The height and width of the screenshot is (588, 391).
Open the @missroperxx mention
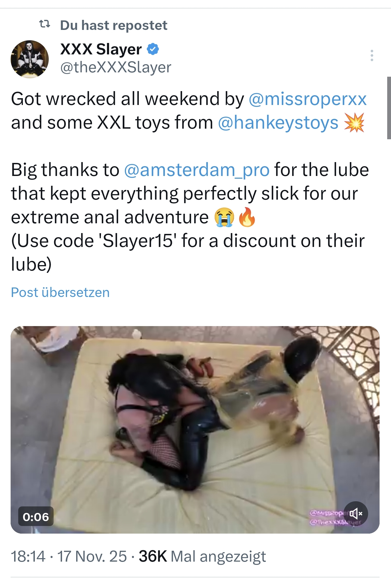307,99
